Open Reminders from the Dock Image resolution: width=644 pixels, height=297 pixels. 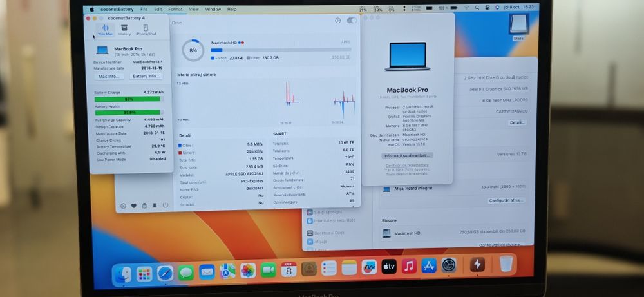(x=329, y=268)
